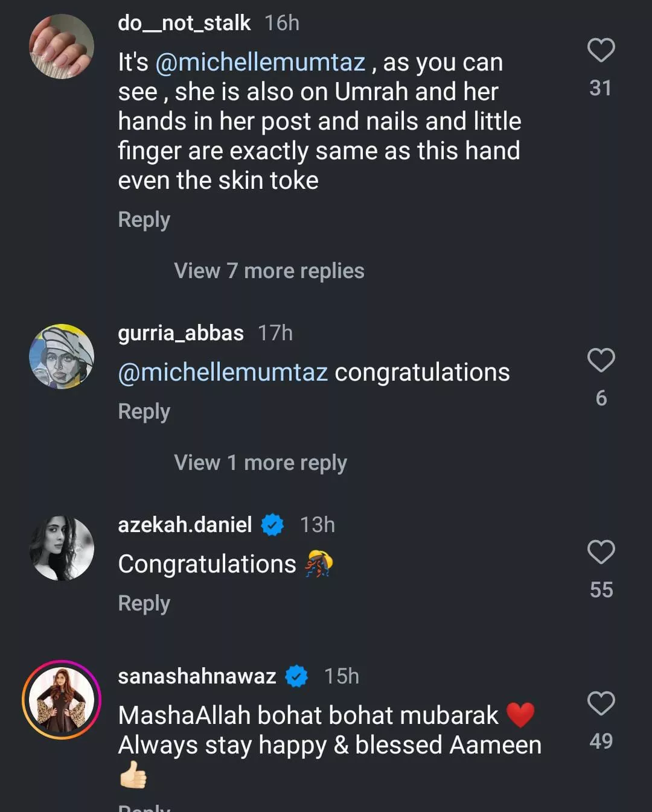Open the azekah.daniel username
The image size is (652, 812).
[185, 525]
